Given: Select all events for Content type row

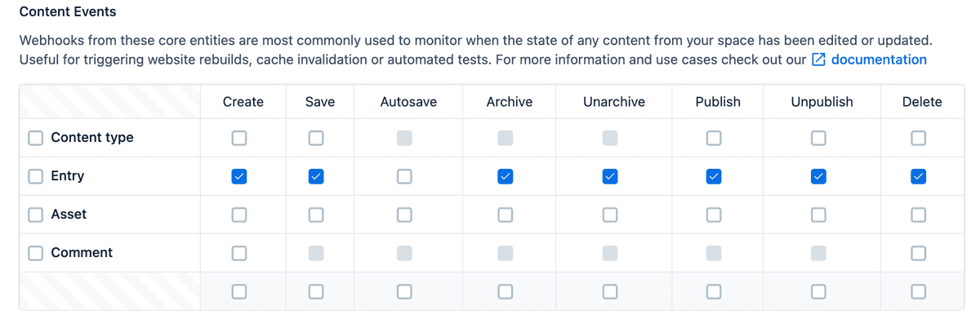Looking at the screenshot, I should pyautogui.click(x=36, y=138).
